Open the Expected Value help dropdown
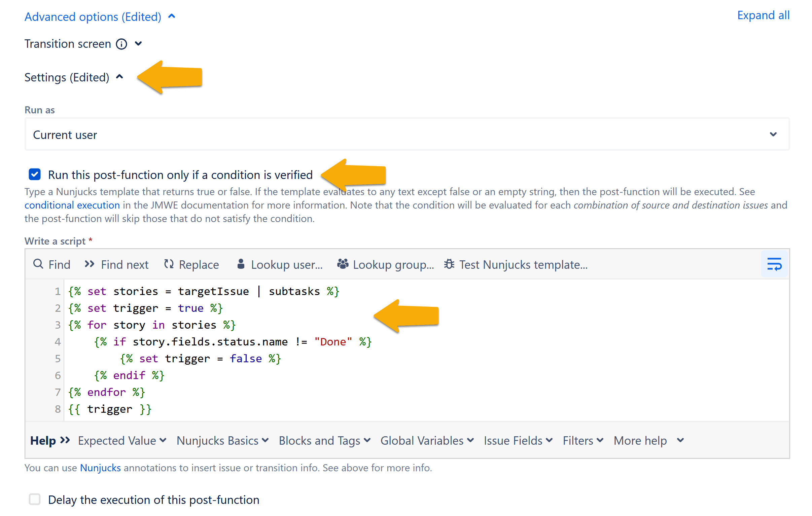The height and width of the screenshot is (516, 812). click(x=122, y=441)
